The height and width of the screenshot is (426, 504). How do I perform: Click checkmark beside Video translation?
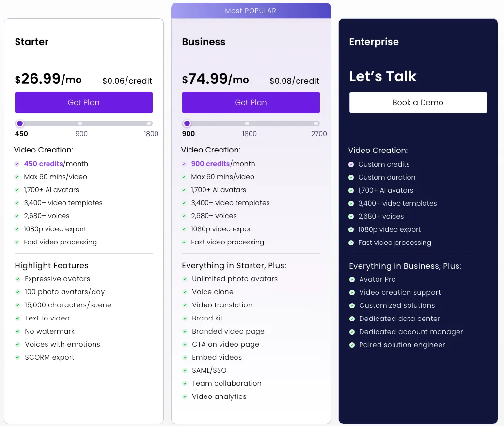click(185, 305)
